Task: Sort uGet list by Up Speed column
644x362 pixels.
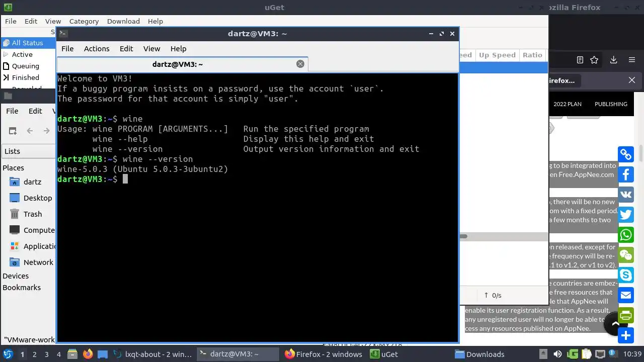Action: pyautogui.click(x=497, y=55)
